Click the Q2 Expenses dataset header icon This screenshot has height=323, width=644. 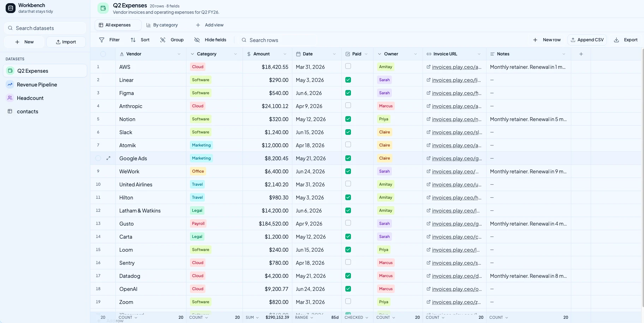click(103, 8)
